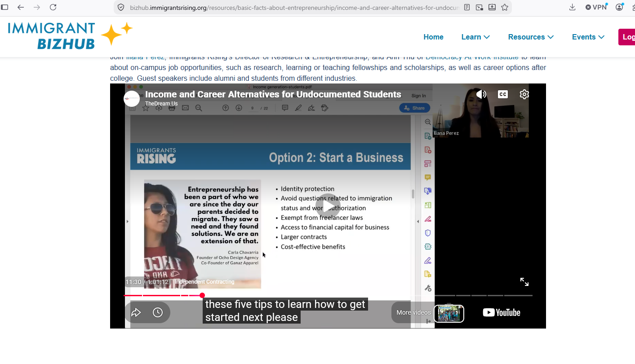Share the video with arrow icon
The image size is (635, 364).
coord(136,312)
